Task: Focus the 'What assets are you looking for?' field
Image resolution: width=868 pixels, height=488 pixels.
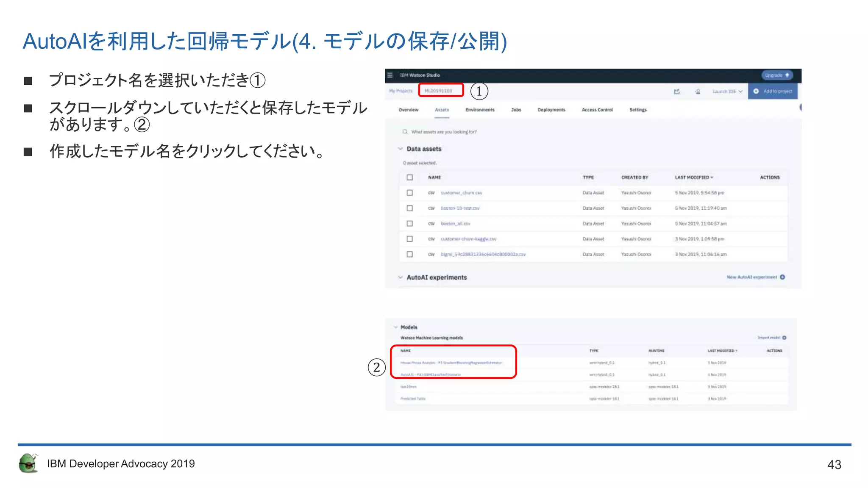Action: [x=444, y=132]
